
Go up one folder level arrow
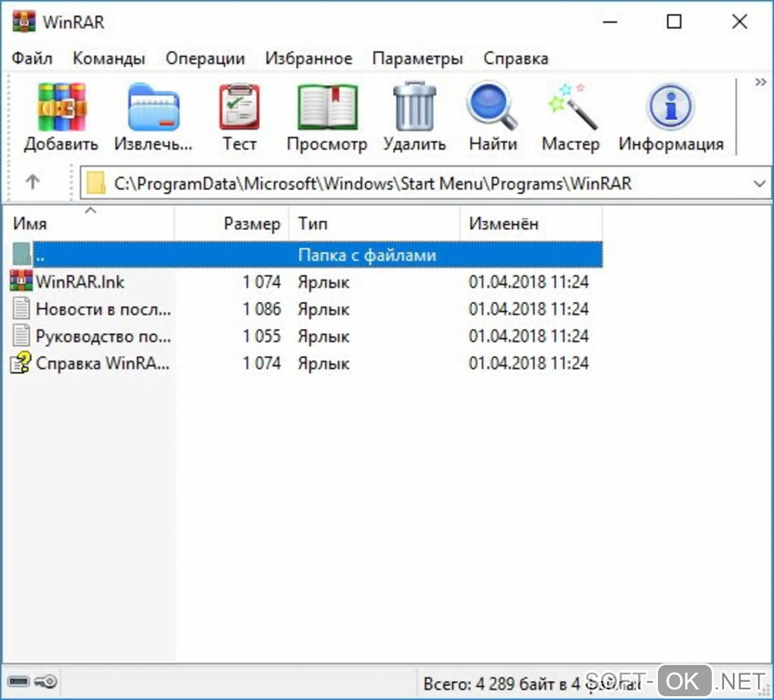click(33, 182)
